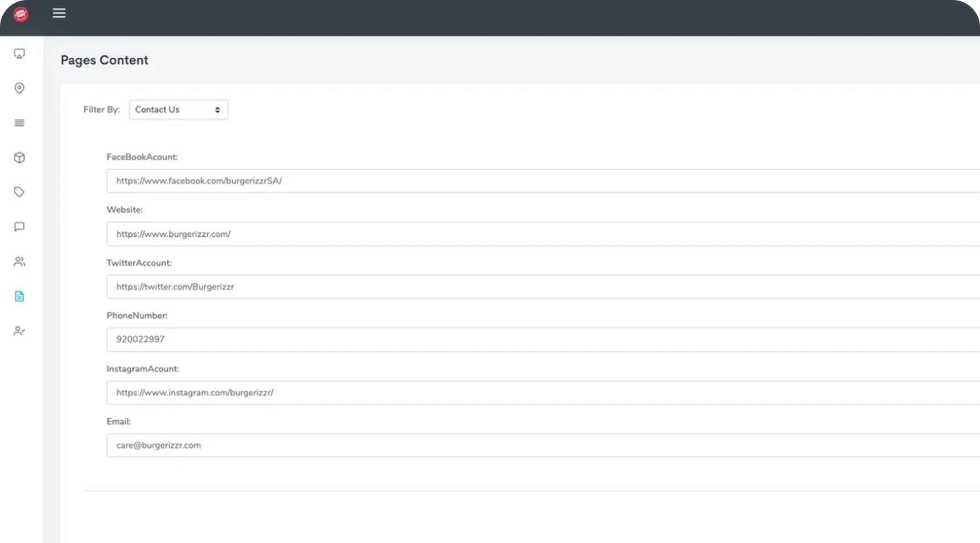Expand the Contact Us filter dropdown
Viewport: 980px width, 543px height.
coord(178,110)
